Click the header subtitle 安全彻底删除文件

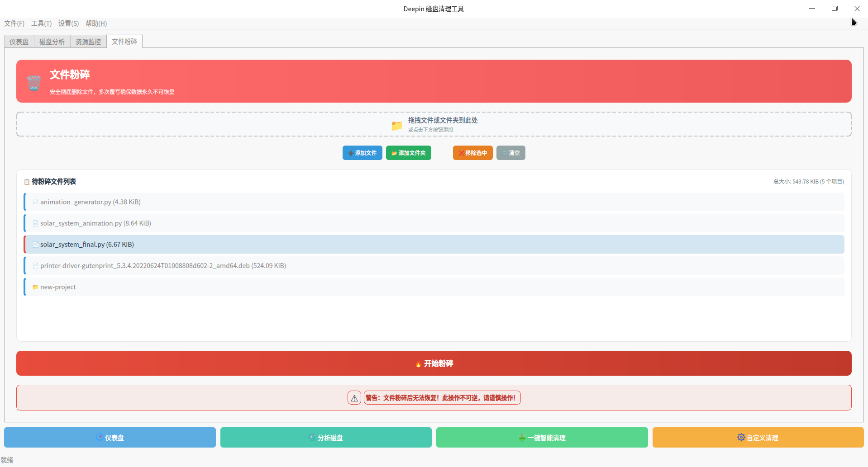click(112, 92)
